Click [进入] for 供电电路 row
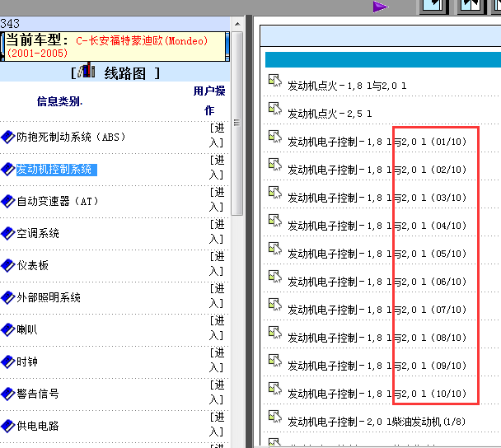 (x=217, y=424)
